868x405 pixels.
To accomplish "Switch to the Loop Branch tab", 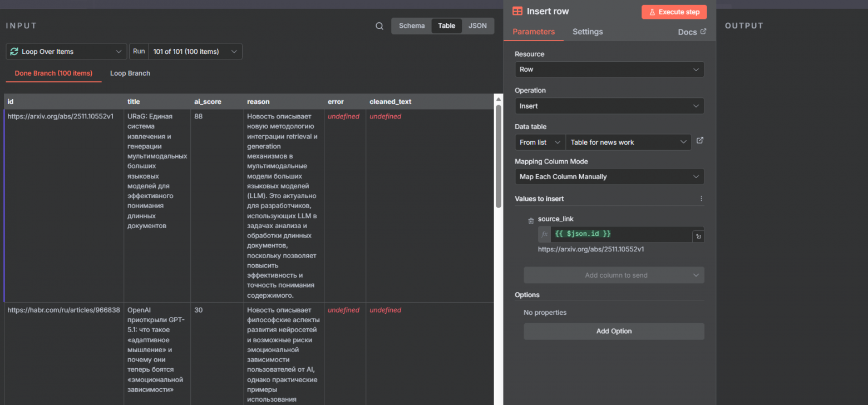I will click(130, 73).
